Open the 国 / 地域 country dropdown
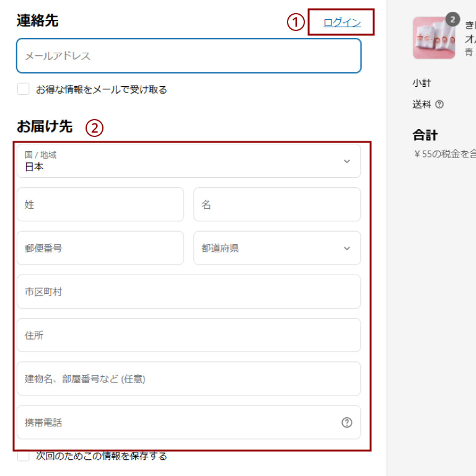 [188, 161]
